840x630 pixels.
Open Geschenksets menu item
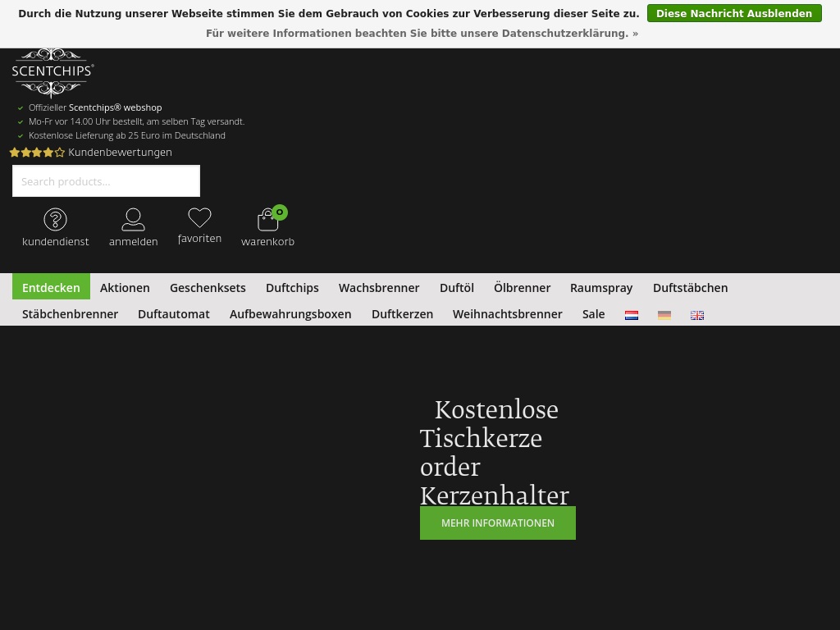[208, 288]
